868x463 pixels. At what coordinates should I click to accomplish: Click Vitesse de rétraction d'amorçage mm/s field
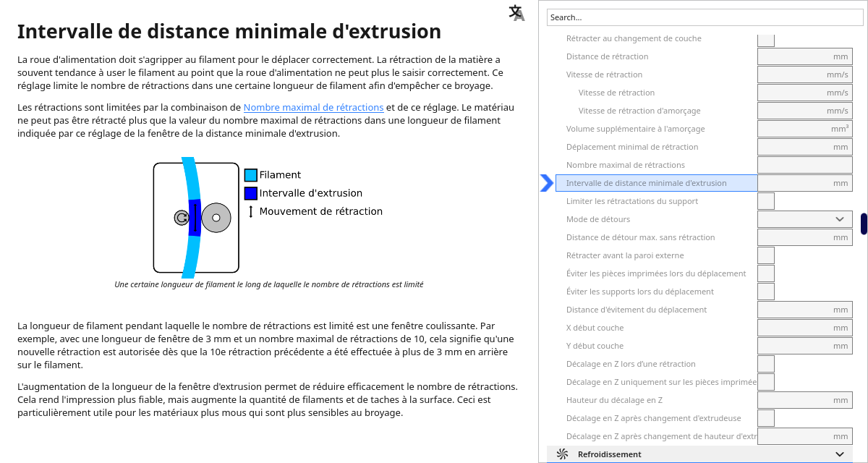click(805, 111)
